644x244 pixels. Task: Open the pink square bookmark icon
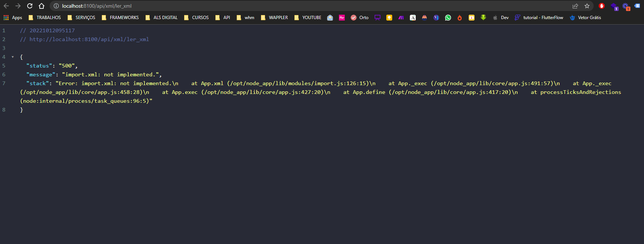342,18
